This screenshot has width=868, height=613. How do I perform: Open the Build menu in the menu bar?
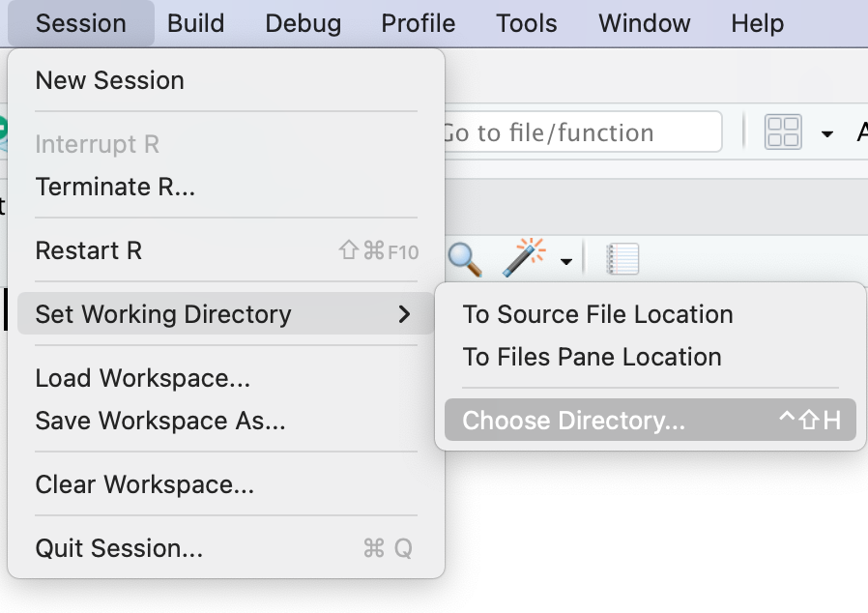pyautogui.click(x=195, y=23)
